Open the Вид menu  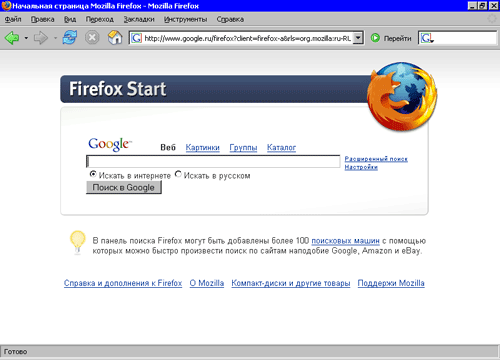(70, 19)
